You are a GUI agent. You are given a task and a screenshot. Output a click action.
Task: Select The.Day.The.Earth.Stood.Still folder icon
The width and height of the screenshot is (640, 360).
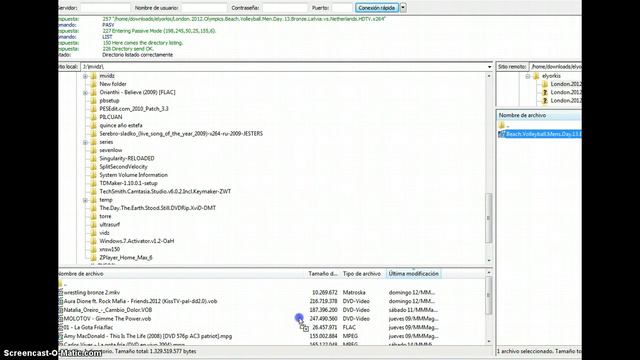[x=93, y=208]
